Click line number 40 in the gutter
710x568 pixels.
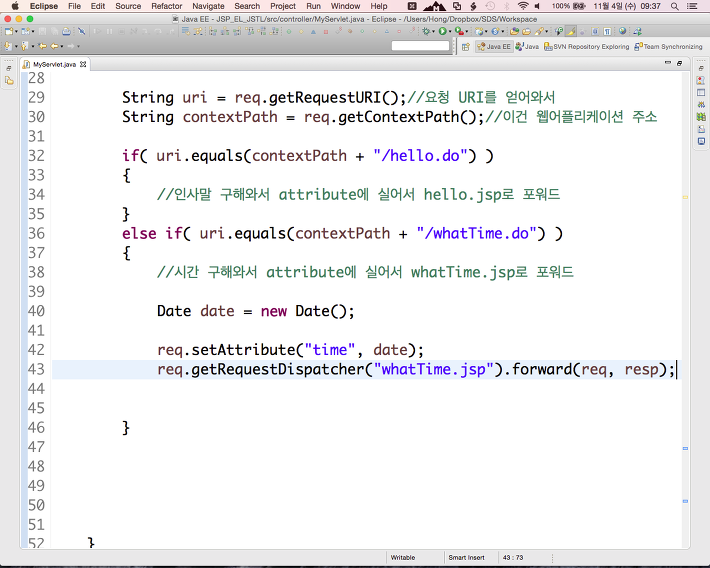[36, 311]
